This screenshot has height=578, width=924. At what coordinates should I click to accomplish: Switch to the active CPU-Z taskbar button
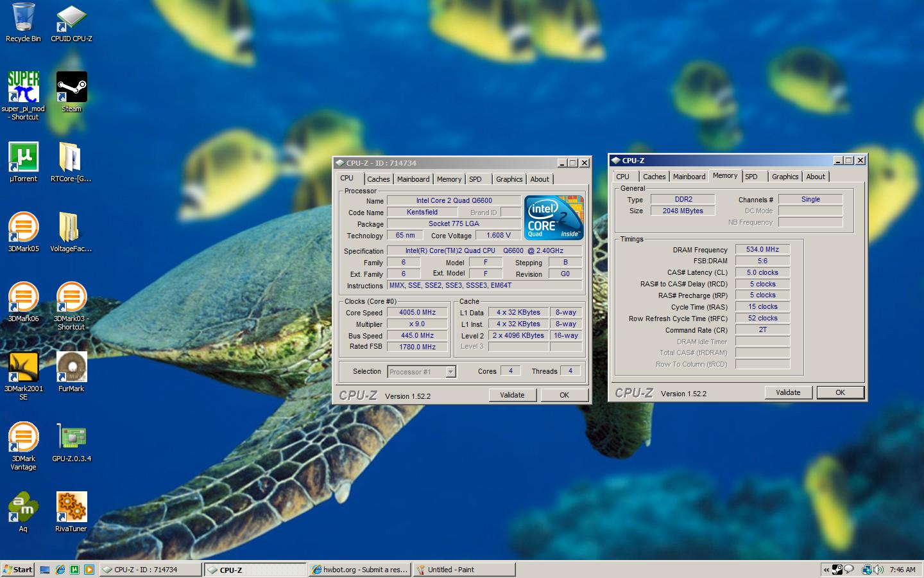click(x=255, y=570)
